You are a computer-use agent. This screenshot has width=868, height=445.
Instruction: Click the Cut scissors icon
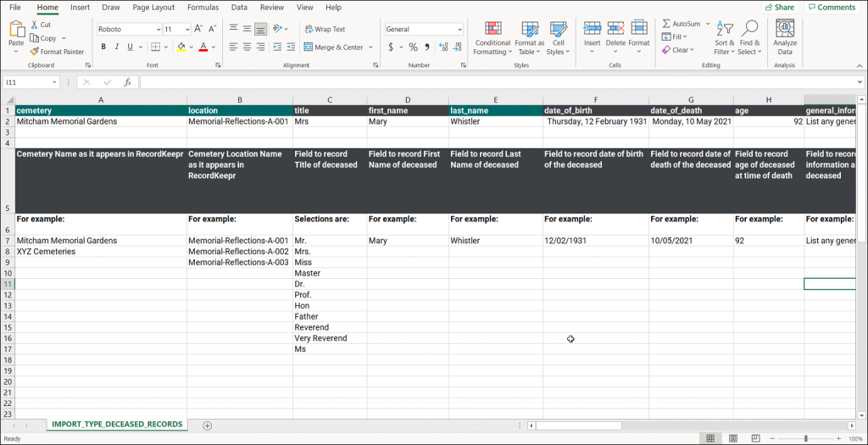(34, 25)
